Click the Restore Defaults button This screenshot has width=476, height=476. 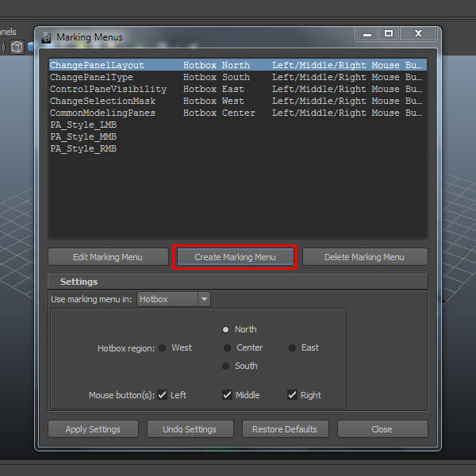point(285,429)
